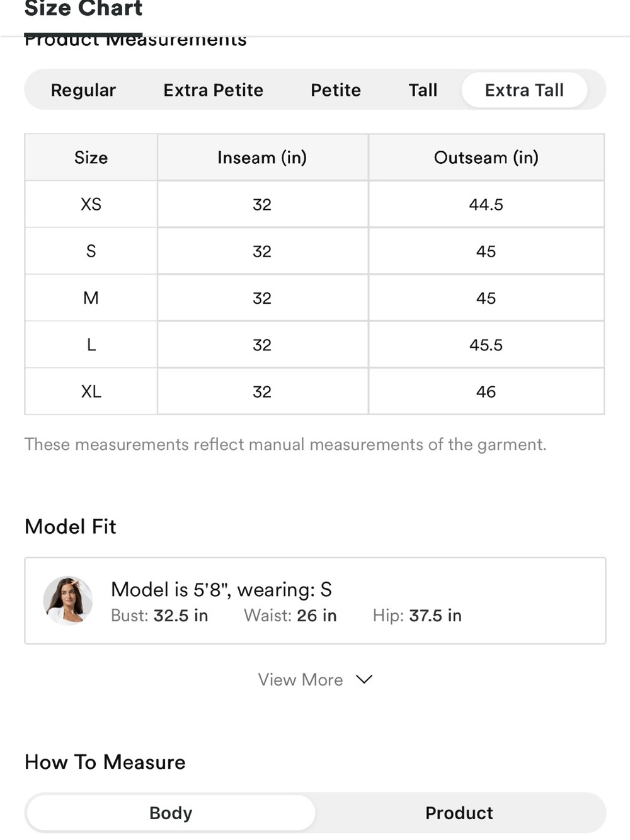This screenshot has height=840, width=630.
Task: Click the View More chevron arrow
Action: pyautogui.click(x=364, y=679)
